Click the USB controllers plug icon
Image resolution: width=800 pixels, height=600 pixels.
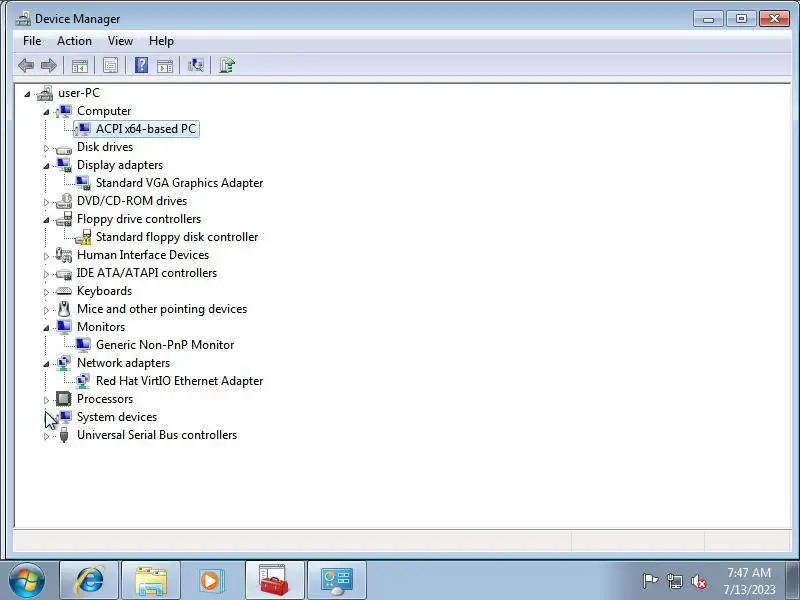(64, 435)
